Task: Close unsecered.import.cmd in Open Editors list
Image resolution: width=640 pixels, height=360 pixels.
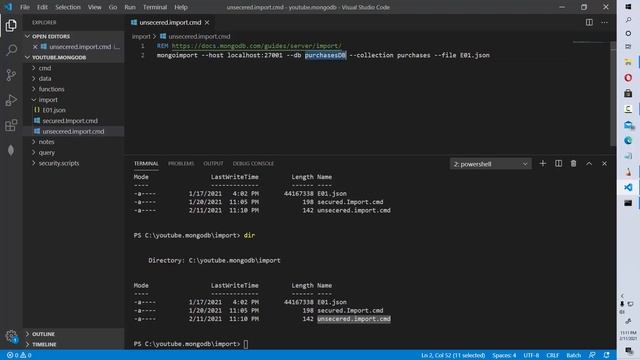Action: click(x=35, y=47)
